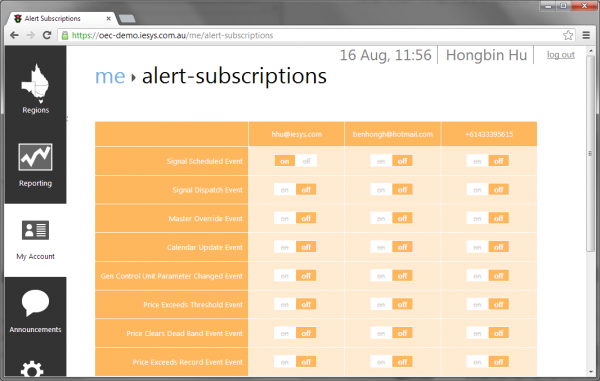
Task: Toggle Gen Control Unit Parameter Changed for benhongh@hotmail.com
Action: (391, 276)
